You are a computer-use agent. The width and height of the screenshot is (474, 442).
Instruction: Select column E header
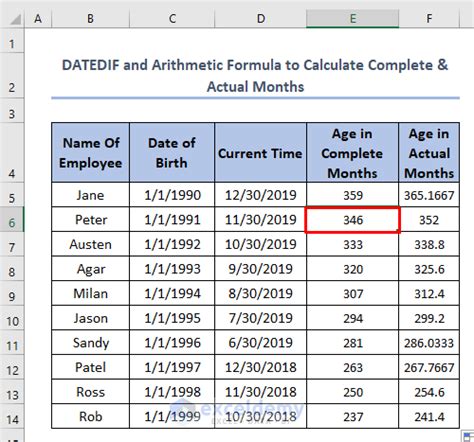pos(352,19)
